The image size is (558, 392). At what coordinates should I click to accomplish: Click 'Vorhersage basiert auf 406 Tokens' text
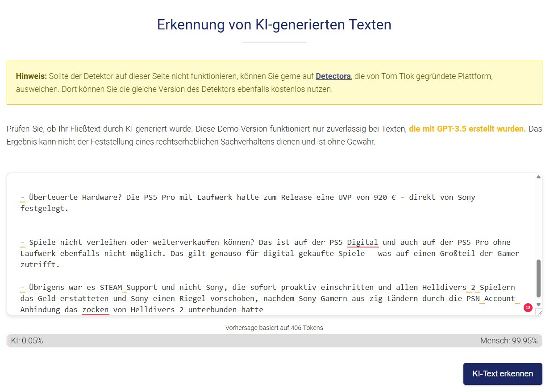[274, 328]
